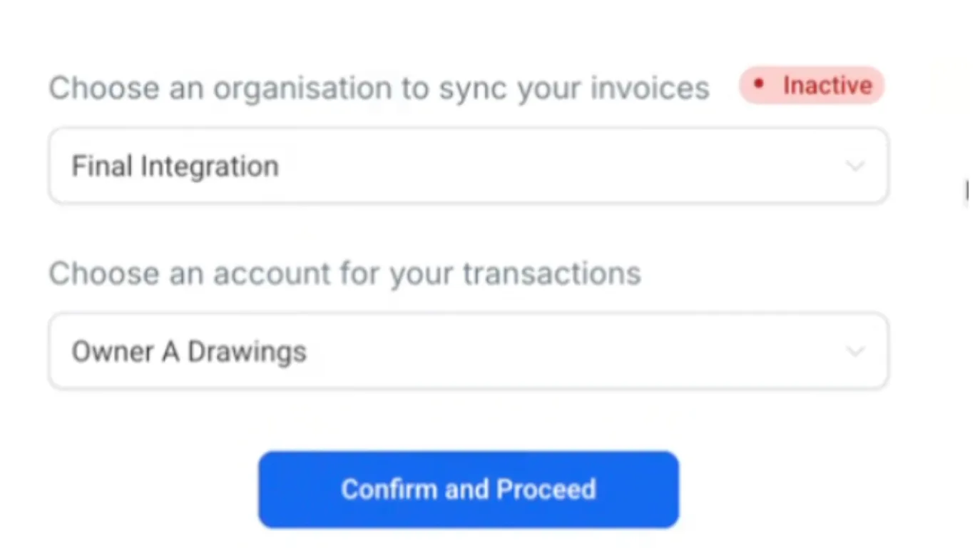Viewport: 980px width, 551px height.
Task: Click inside the transactions account combo box
Action: 468,350
